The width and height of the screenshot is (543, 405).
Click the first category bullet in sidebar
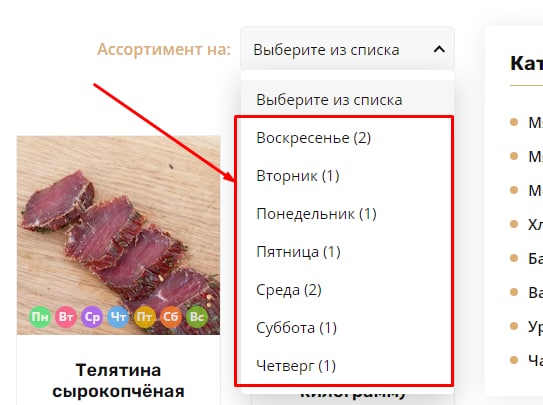tap(514, 122)
